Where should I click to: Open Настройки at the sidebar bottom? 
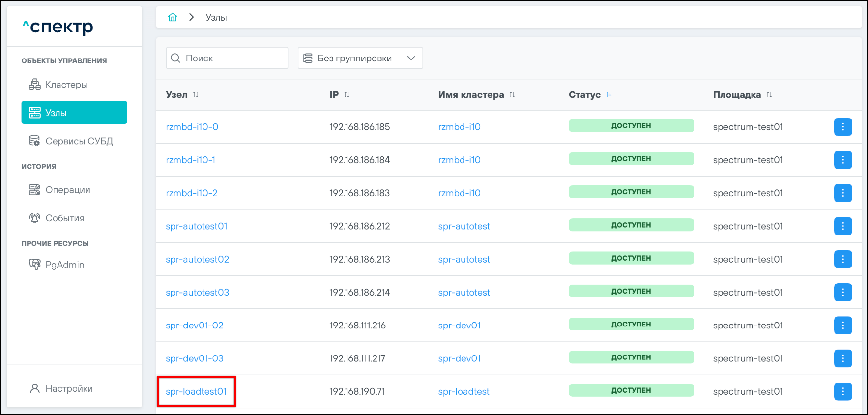[69, 389]
